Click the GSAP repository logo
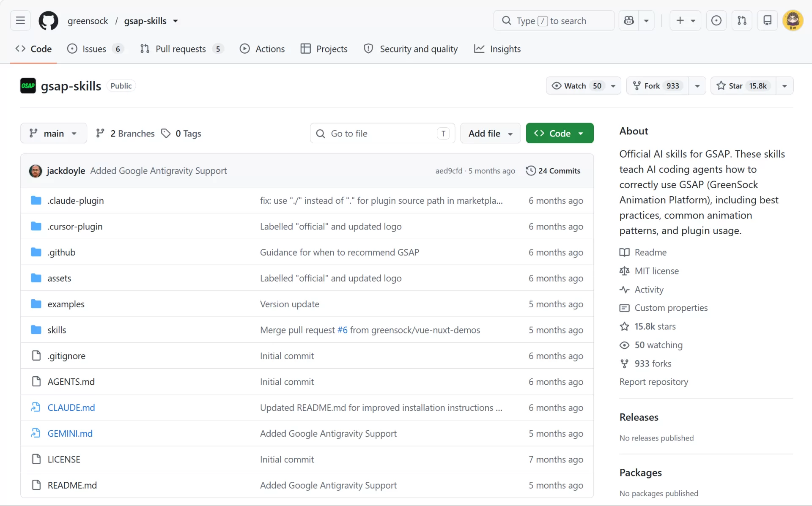This screenshot has height=506, width=812. tap(28, 86)
